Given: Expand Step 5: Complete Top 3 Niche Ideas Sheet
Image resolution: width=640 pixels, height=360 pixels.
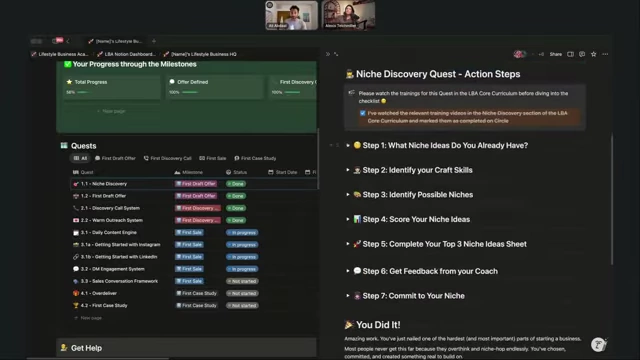Looking at the screenshot, I should 348,244.
